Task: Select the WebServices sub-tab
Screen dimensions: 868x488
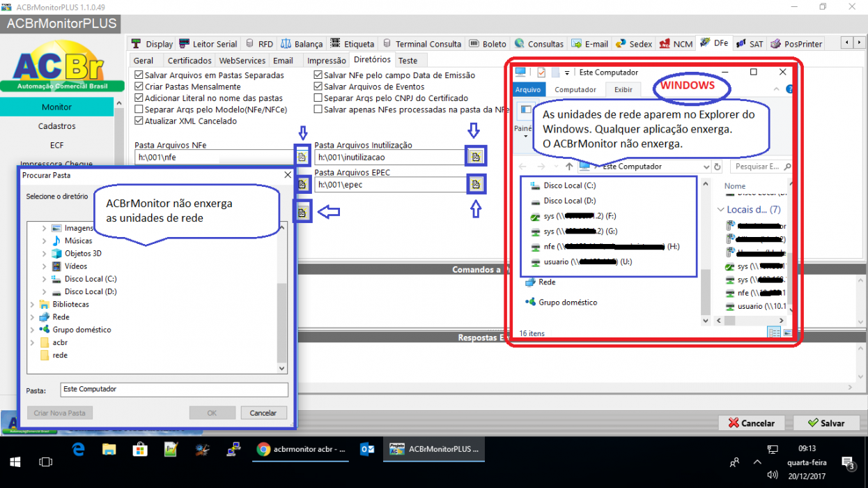Action: click(242, 61)
